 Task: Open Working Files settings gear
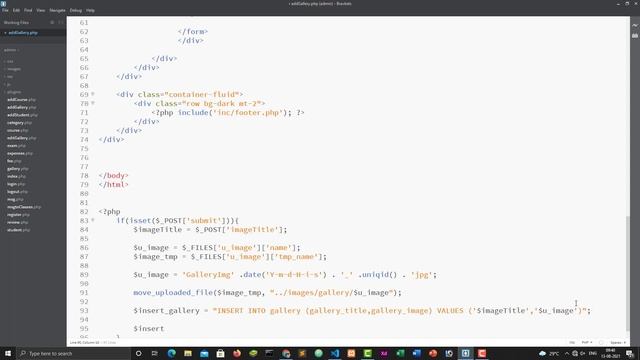[x=52, y=22]
